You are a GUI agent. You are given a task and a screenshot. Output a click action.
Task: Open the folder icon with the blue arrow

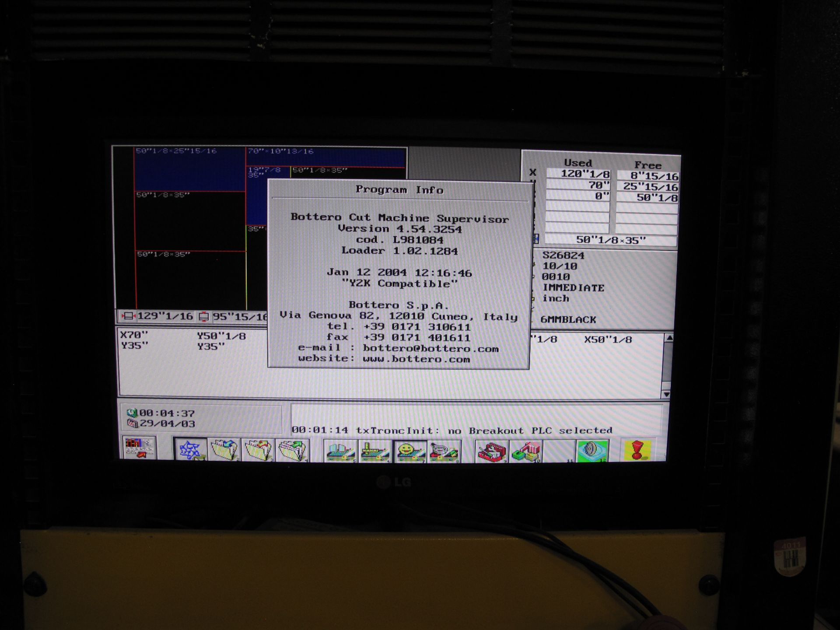tap(224, 449)
